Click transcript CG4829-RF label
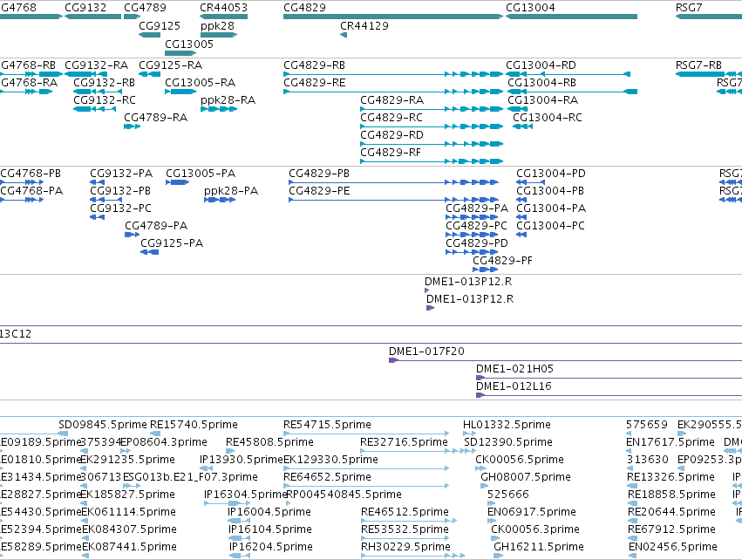 pyautogui.click(x=391, y=153)
